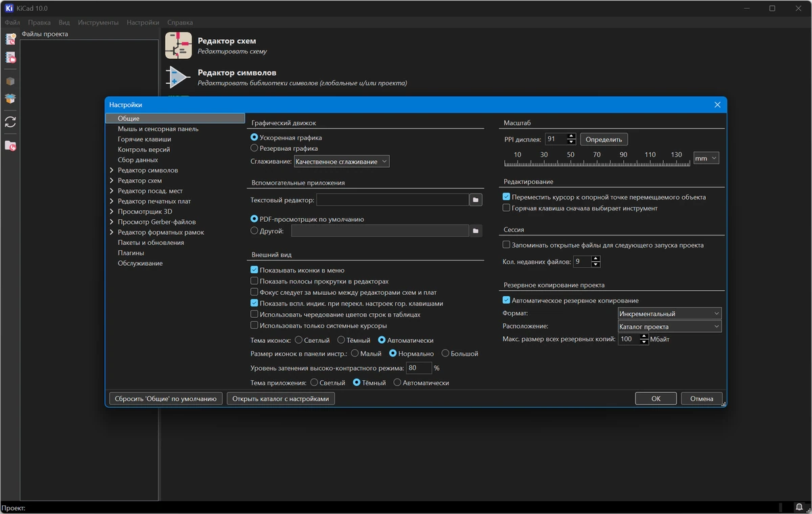Toggle Показать вспл. индик. при перекл. checkbox
Viewport: 812px width, 514px height.
[x=254, y=304]
